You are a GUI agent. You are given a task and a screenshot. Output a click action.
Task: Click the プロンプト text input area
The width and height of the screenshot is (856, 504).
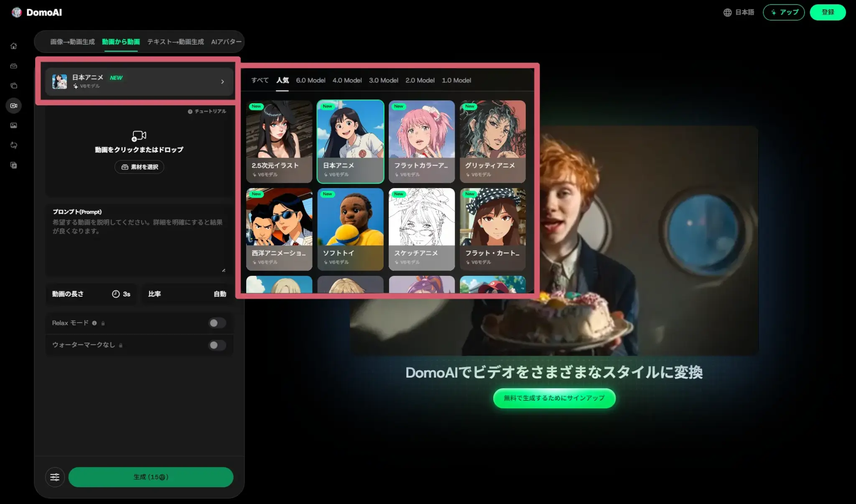[x=139, y=247]
